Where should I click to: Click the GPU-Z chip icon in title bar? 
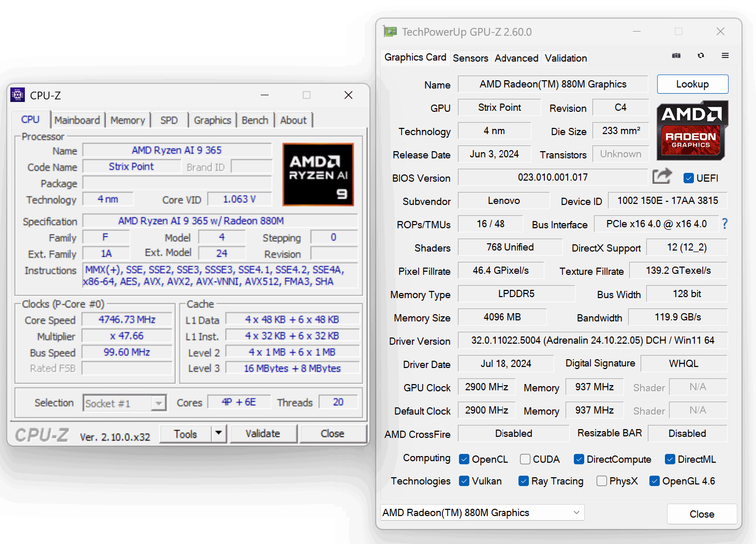click(390, 32)
